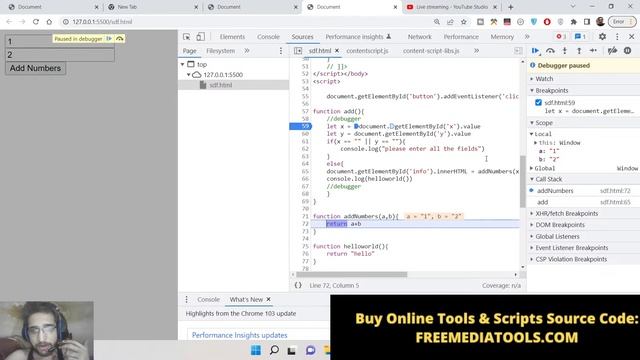Open the Network panel tab
The width and height of the screenshot is (640, 360).
click(x=420, y=37)
